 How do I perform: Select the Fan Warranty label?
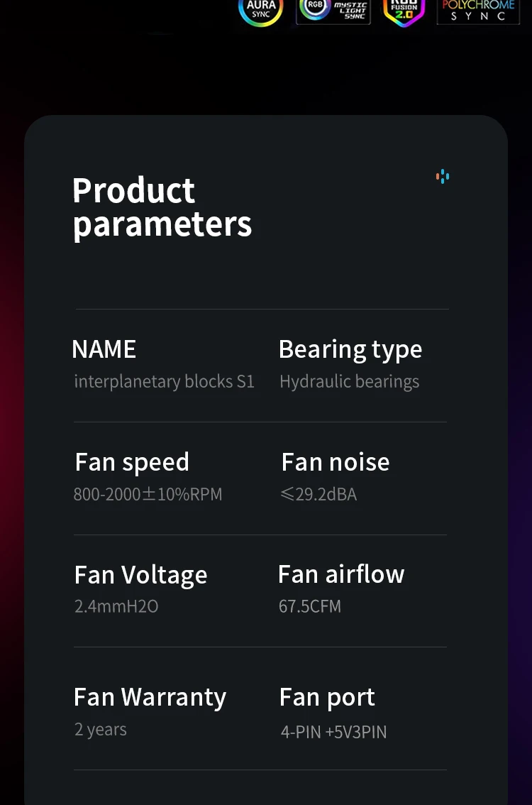[x=150, y=698]
